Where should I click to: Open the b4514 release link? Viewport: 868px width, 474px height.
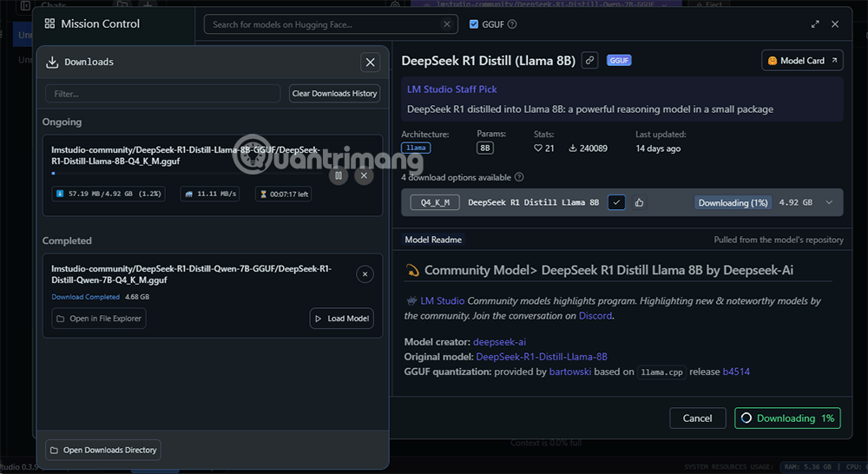pos(736,372)
